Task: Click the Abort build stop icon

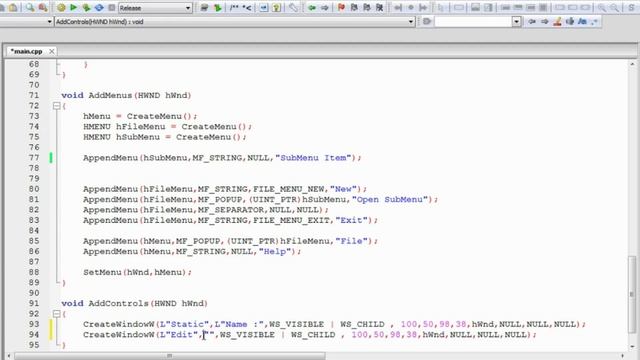Action: pyautogui.click(x=111, y=7)
